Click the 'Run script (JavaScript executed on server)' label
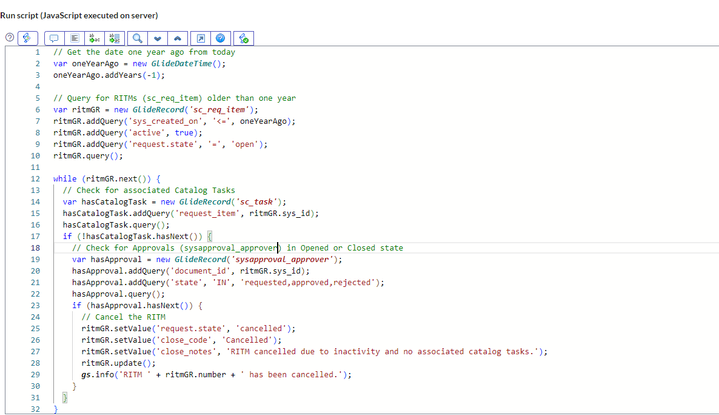The height and width of the screenshot is (415, 719). tap(79, 15)
